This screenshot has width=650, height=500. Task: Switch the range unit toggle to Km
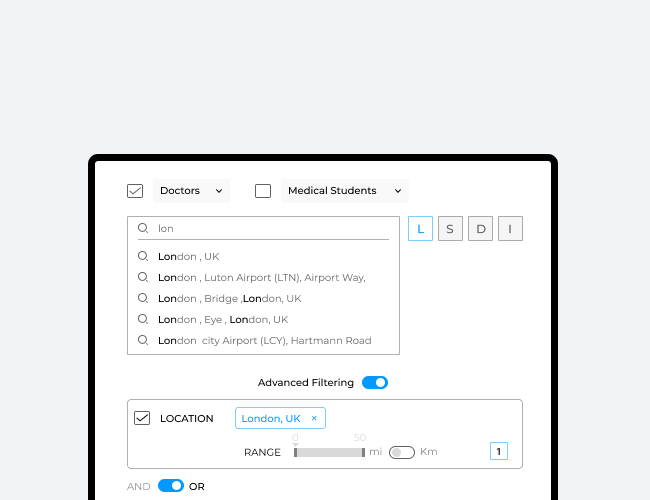[x=401, y=452]
